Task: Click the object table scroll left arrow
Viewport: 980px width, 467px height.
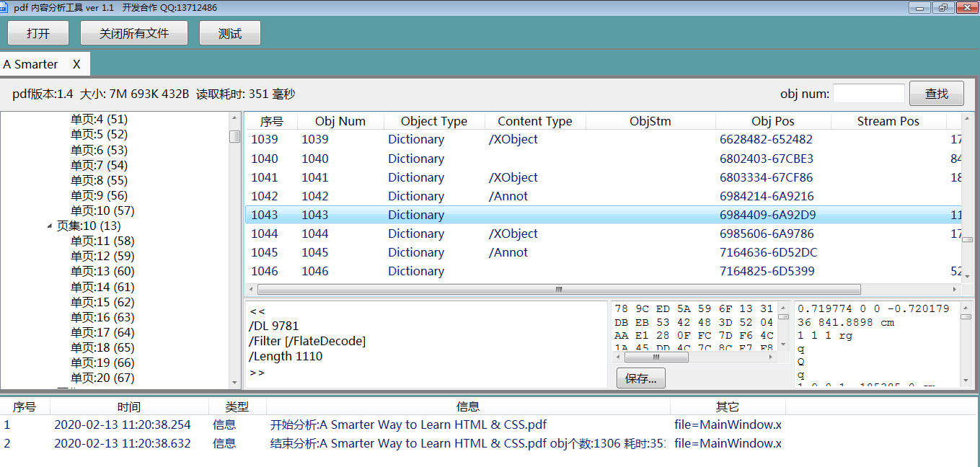Action: click(252, 289)
